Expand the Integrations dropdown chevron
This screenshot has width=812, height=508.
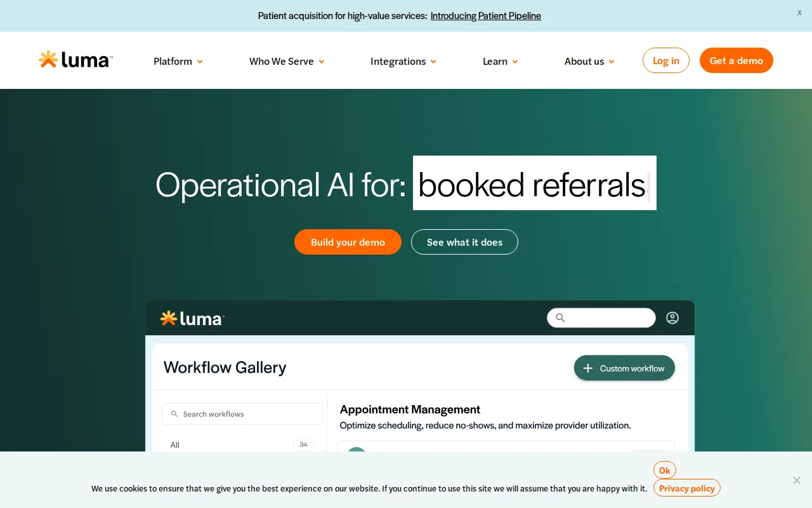click(x=433, y=62)
